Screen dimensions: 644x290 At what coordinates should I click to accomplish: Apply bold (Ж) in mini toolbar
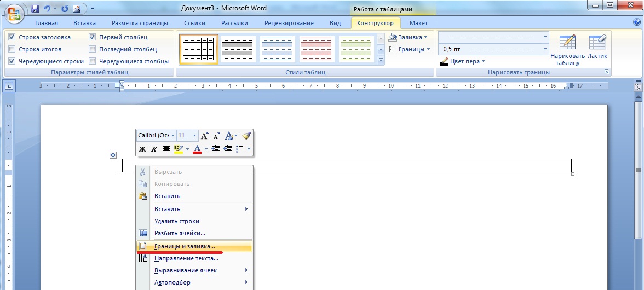click(142, 149)
